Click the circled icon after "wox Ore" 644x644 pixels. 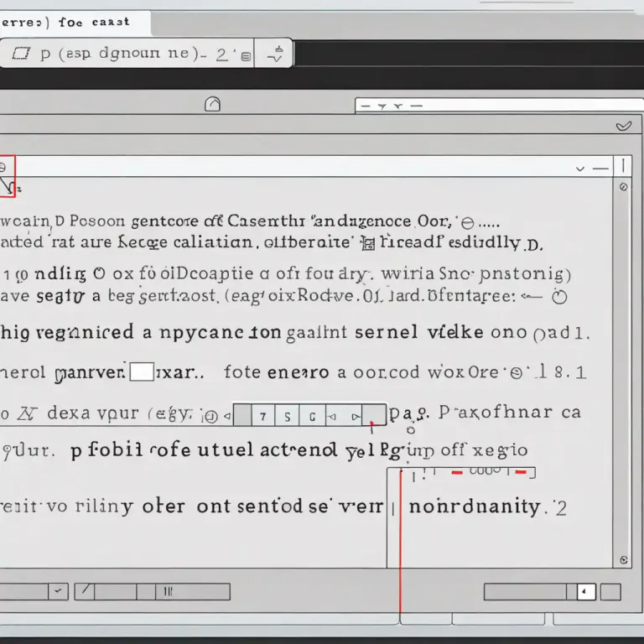coord(516,372)
